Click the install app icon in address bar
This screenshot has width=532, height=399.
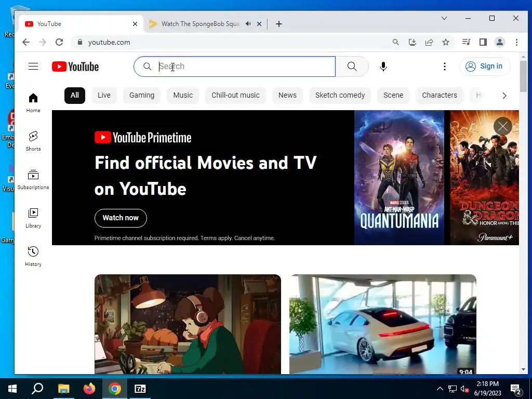412,42
